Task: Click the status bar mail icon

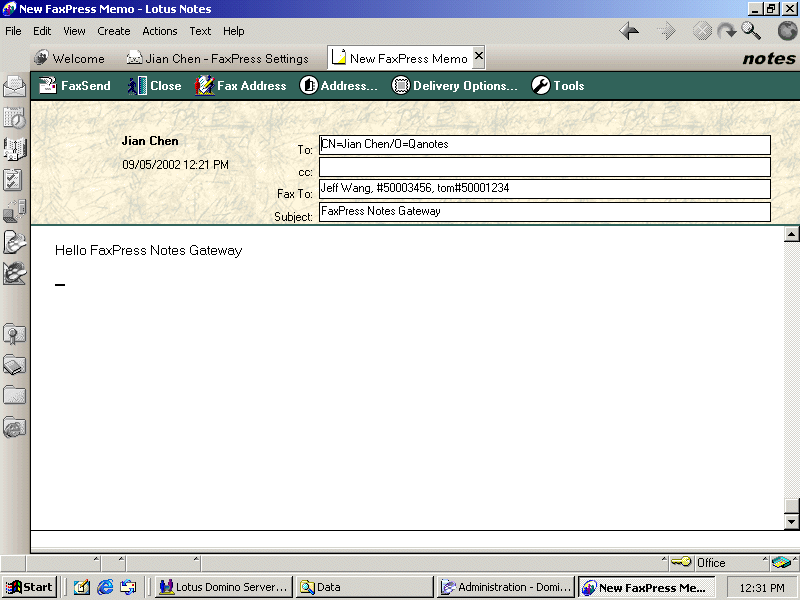Action: (781, 562)
